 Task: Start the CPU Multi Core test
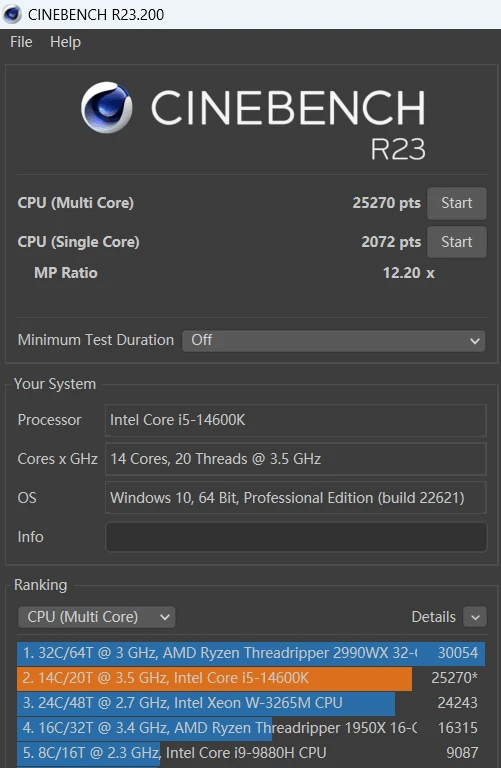tap(456, 203)
